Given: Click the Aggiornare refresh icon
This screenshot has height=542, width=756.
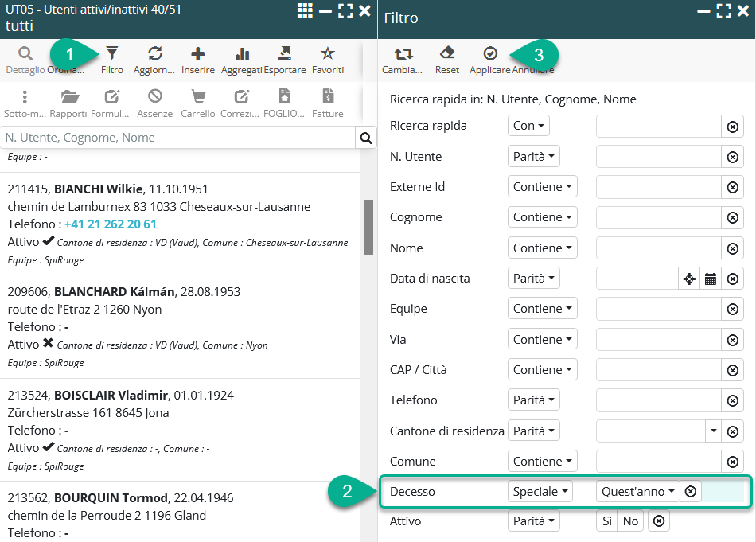Looking at the screenshot, I should [x=155, y=54].
